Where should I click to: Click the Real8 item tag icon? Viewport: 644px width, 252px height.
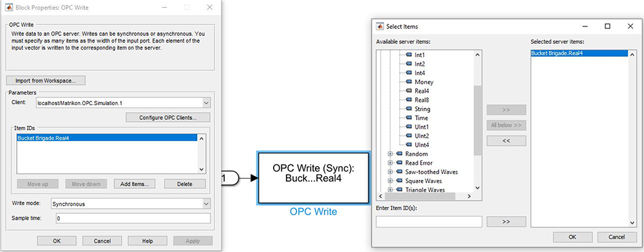[x=409, y=100]
